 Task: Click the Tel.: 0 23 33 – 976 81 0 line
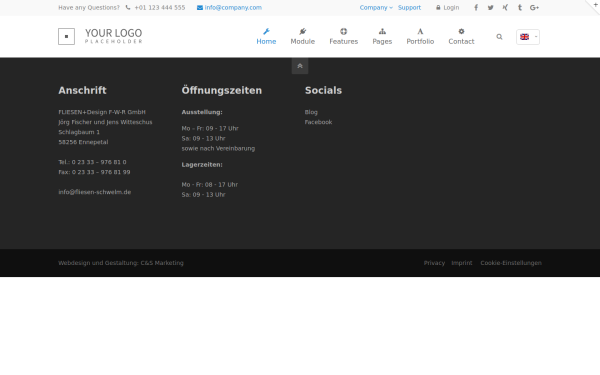coord(92,162)
